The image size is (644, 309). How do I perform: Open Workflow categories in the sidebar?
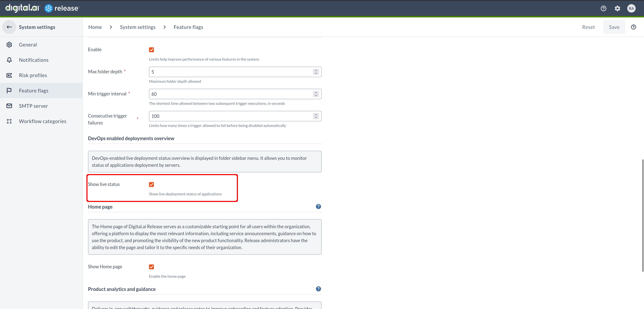coord(41,121)
